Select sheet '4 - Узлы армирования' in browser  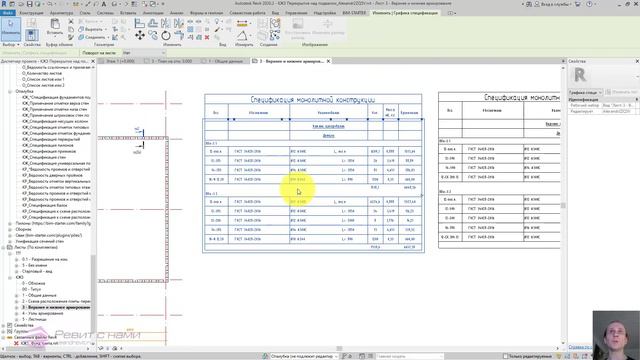(x=42, y=313)
